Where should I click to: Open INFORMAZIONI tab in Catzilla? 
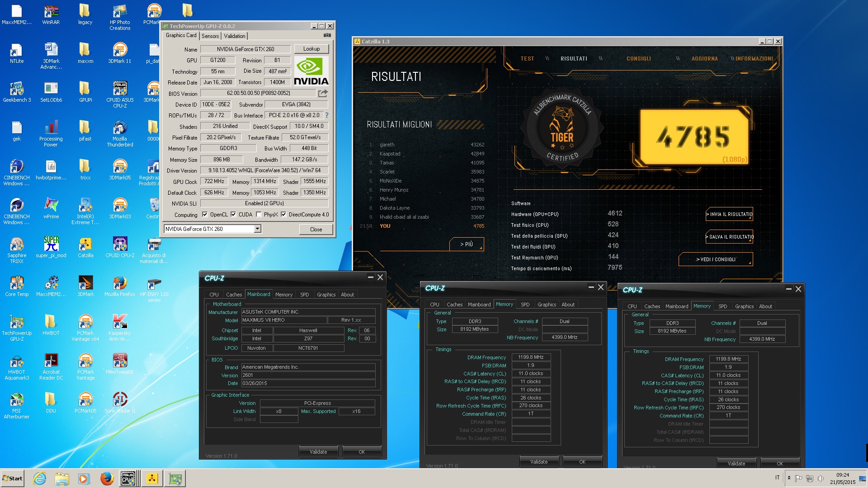click(x=754, y=59)
